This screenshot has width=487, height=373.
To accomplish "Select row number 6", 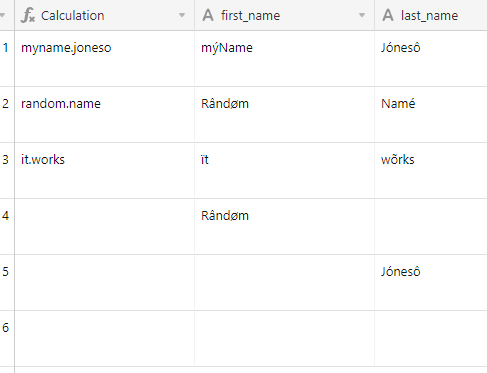I will [5, 328].
